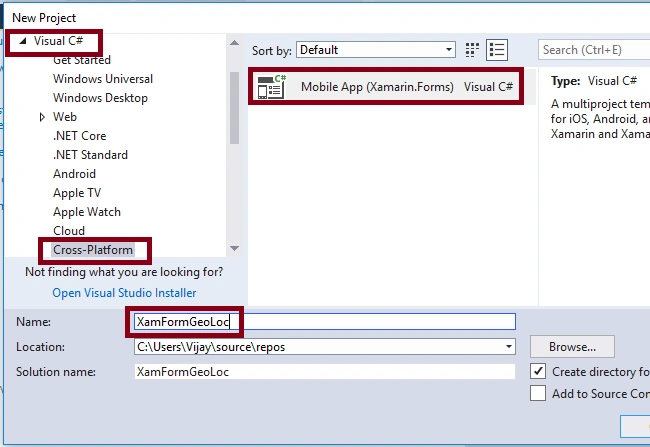Select Android category
The height and width of the screenshot is (447, 650).
[x=74, y=174]
